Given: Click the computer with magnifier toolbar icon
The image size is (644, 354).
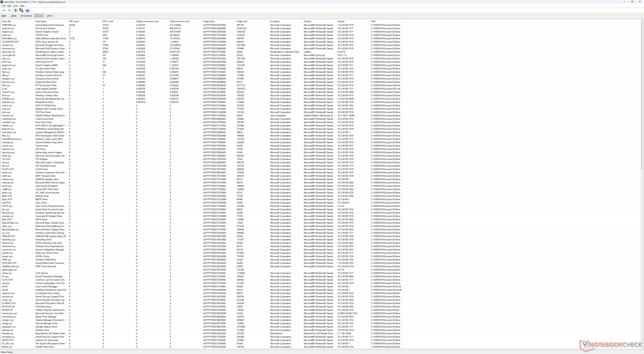Looking at the screenshot, I should (x=16, y=10).
